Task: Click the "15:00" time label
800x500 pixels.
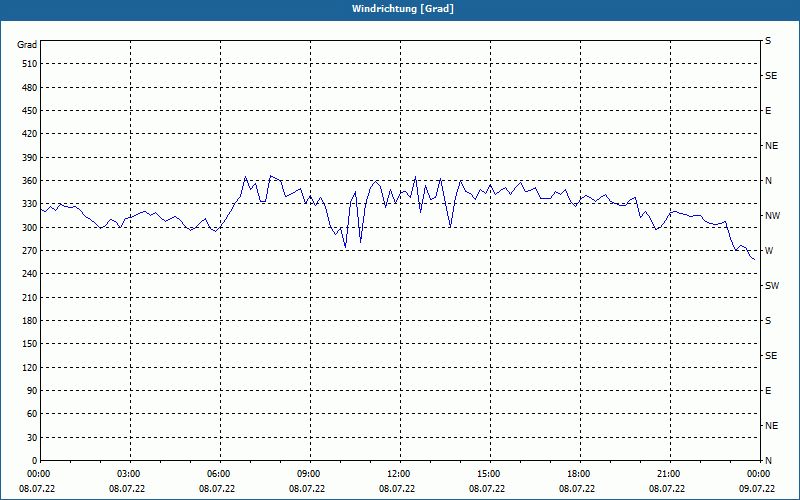Action: click(x=489, y=474)
